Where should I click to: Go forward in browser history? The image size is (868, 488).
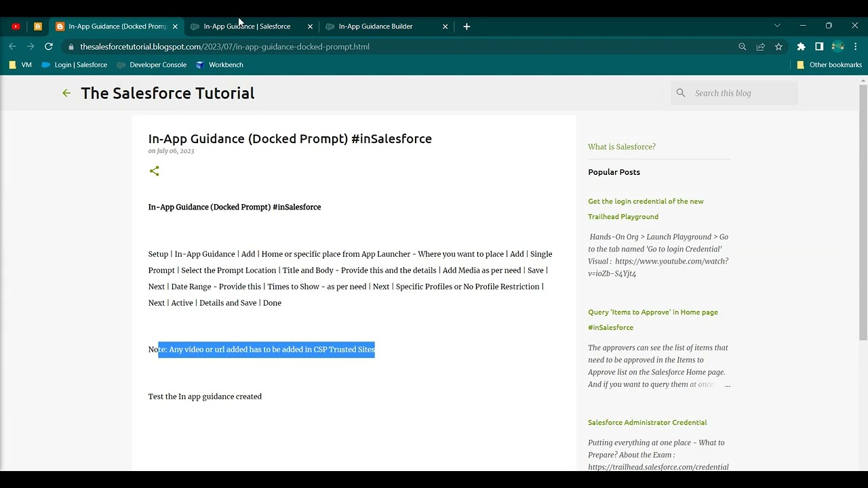(31, 47)
